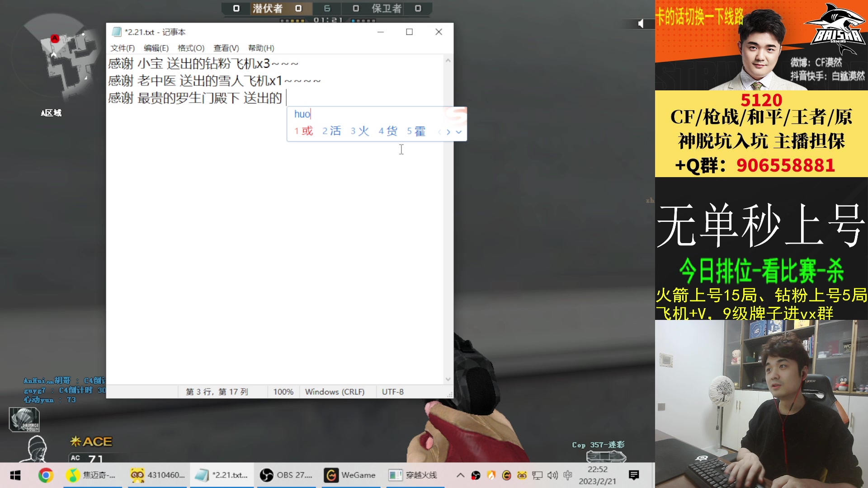This screenshot has width=868, height=488.
Task: Open the 文件(F) menu in Notepad
Action: [x=123, y=48]
